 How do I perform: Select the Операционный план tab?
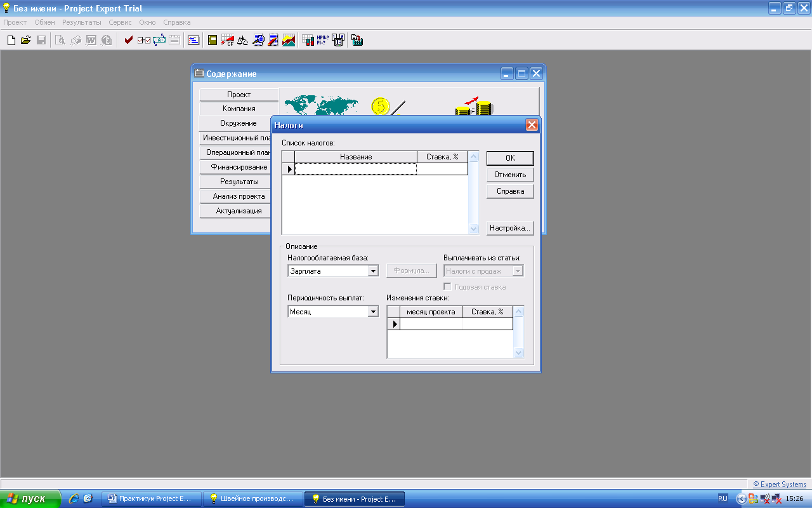pos(235,152)
